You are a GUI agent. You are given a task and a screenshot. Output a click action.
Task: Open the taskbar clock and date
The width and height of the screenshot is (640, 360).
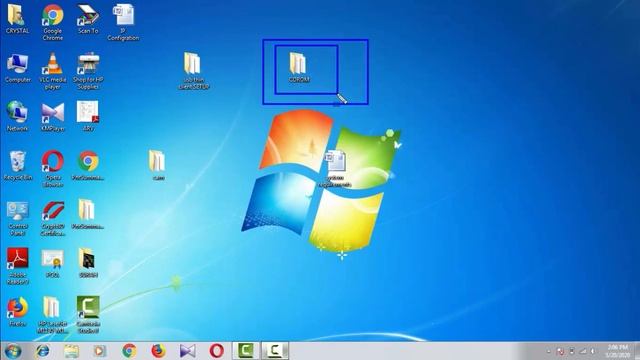[618, 351]
